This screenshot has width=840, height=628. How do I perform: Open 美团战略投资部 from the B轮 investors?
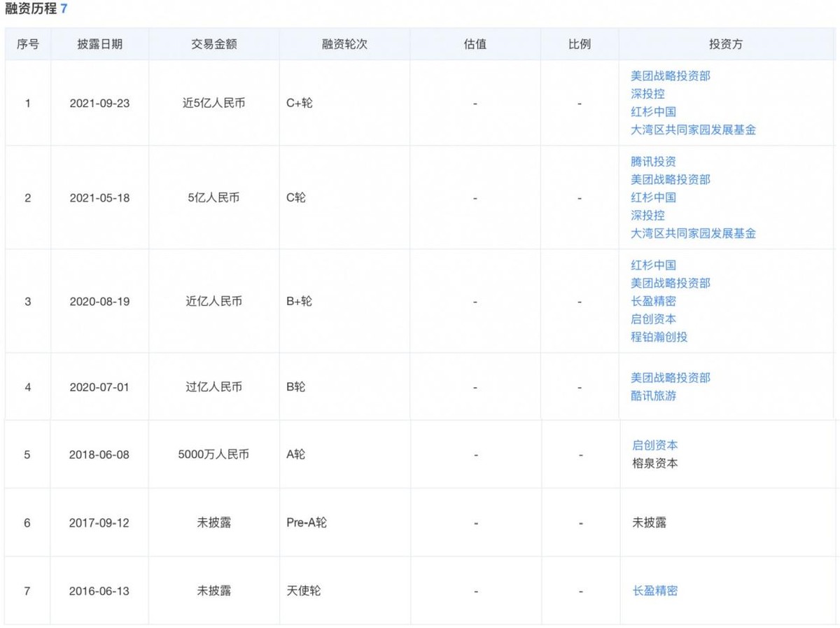pyautogui.click(x=670, y=377)
